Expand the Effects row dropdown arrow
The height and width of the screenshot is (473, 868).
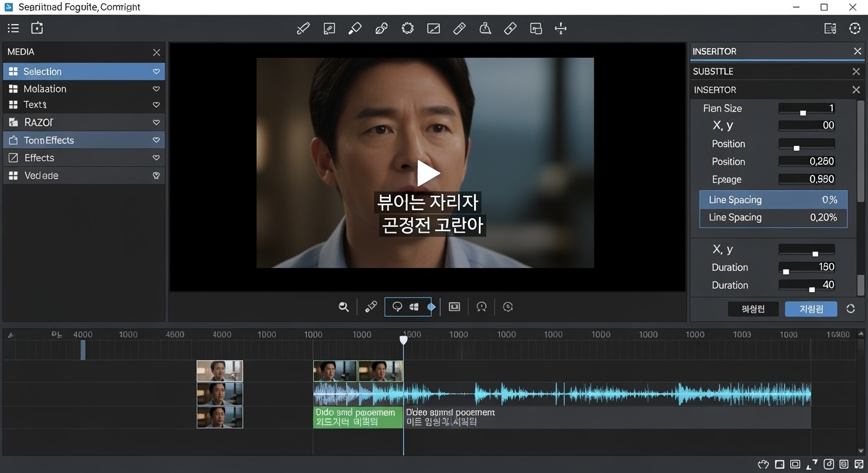(x=157, y=158)
